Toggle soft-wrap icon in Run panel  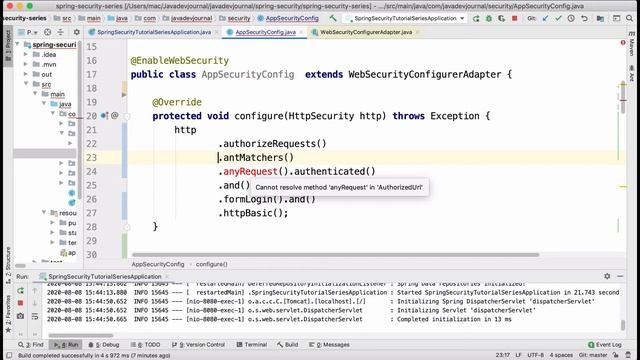(35, 316)
